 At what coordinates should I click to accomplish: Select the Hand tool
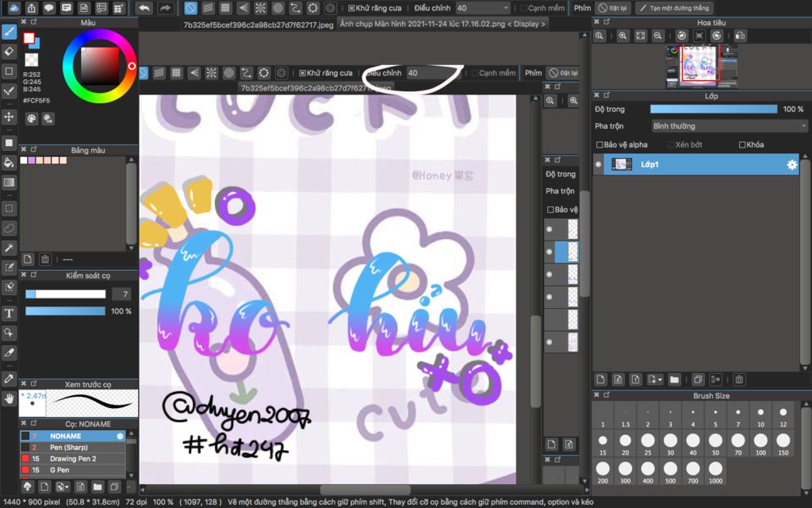point(9,398)
